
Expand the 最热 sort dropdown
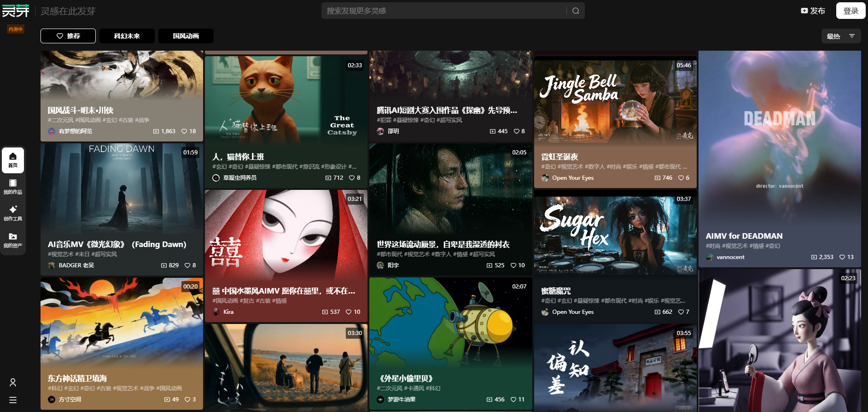(x=841, y=36)
